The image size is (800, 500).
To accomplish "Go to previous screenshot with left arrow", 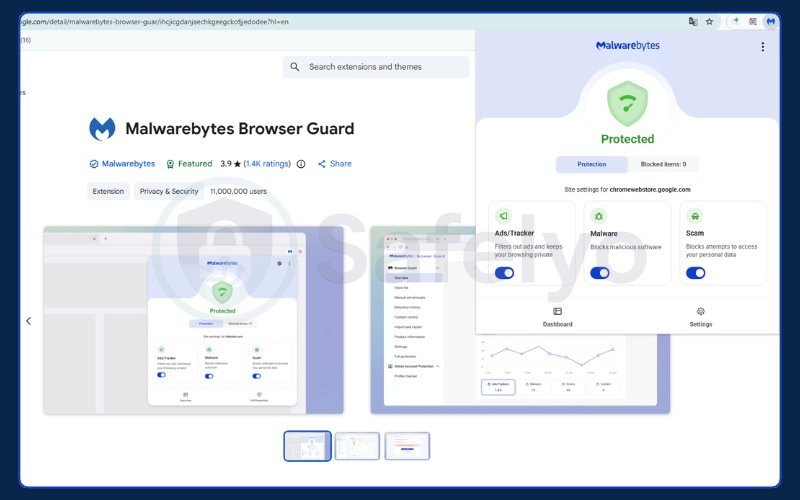I will point(29,321).
